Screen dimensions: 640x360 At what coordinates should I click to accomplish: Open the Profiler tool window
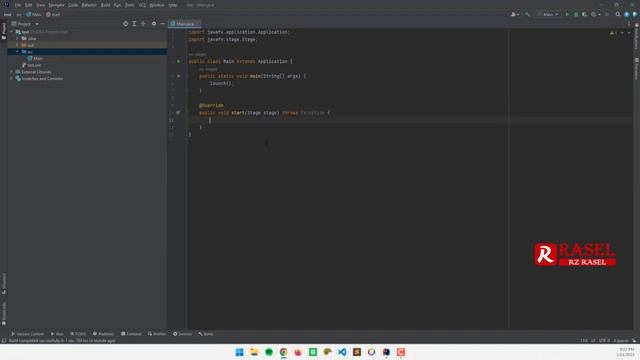[157, 334]
